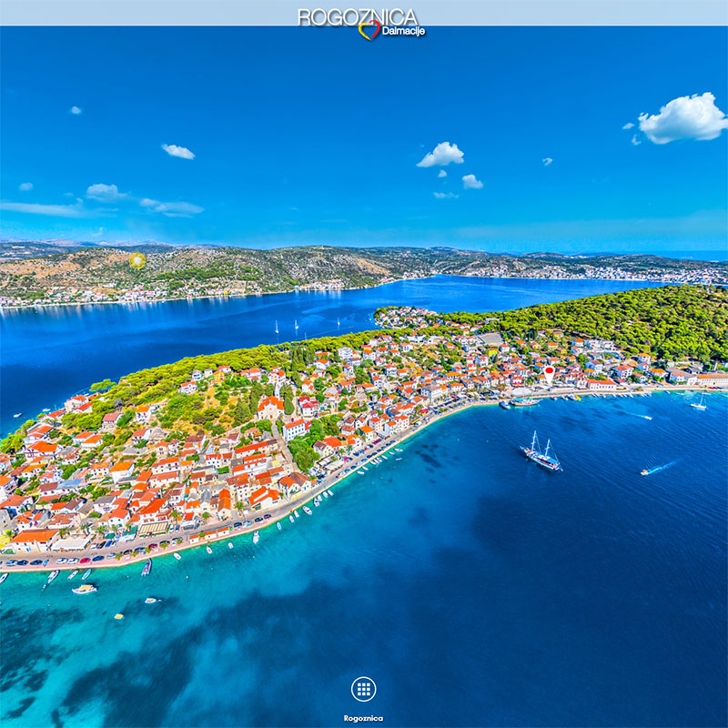Click the anchored white sailboat near the right edge
Screen dimensions: 728x728
pyautogui.click(x=699, y=404)
